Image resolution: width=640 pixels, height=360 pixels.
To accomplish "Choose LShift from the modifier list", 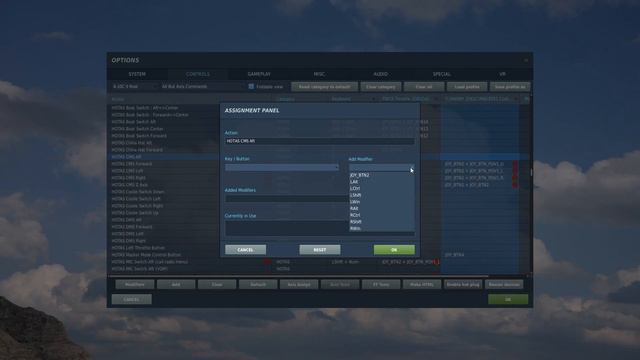I will coord(382,195).
